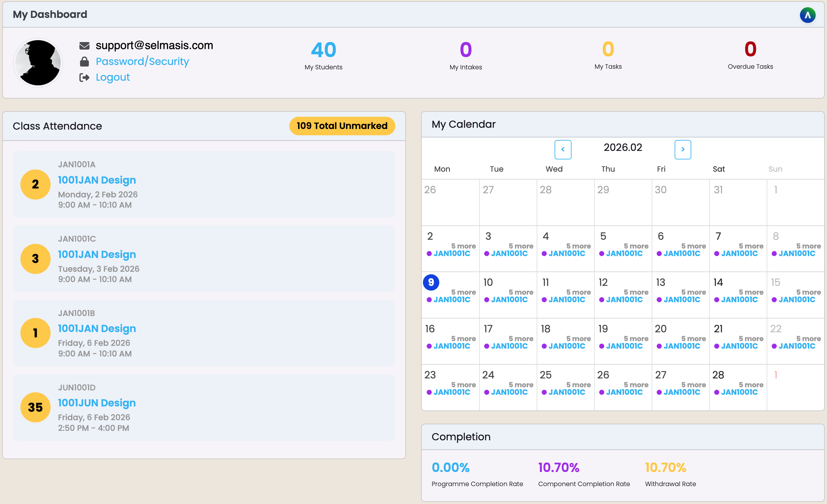Select today's date 9 in the calendar
The height and width of the screenshot is (504, 827).
pyautogui.click(x=431, y=282)
